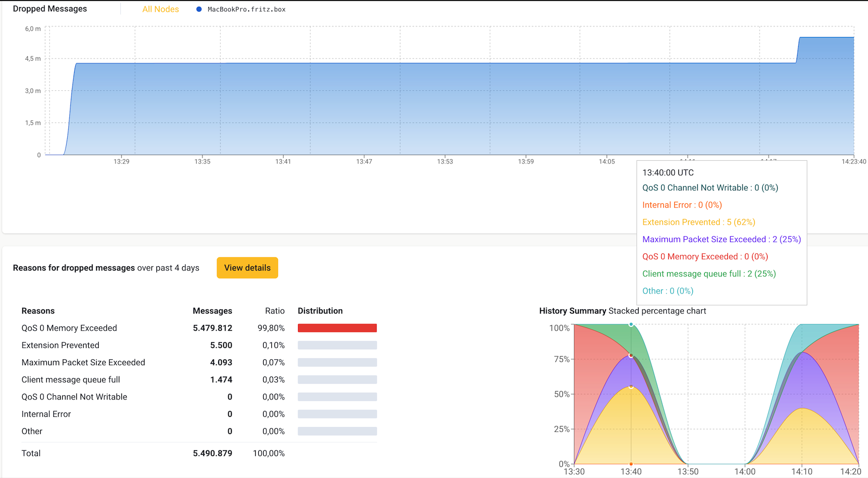Click the 0,03% ratio value
This screenshot has width=868, height=478.
(273, 380)
